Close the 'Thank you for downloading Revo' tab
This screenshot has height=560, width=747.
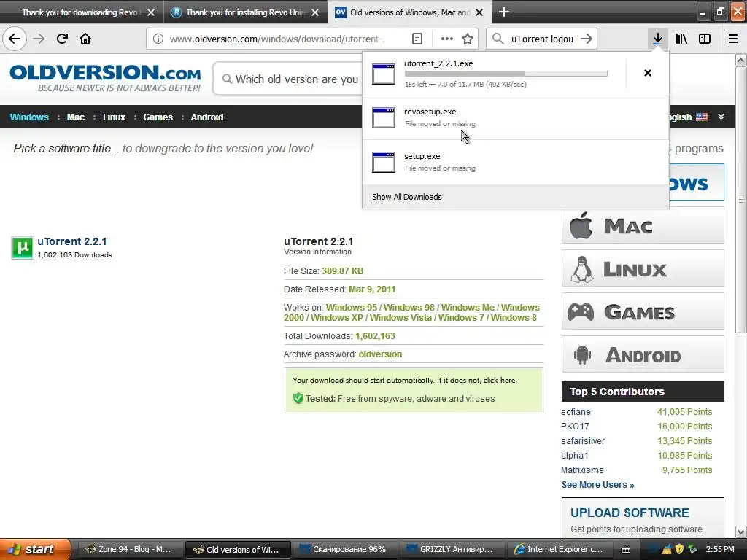[151, 12]
